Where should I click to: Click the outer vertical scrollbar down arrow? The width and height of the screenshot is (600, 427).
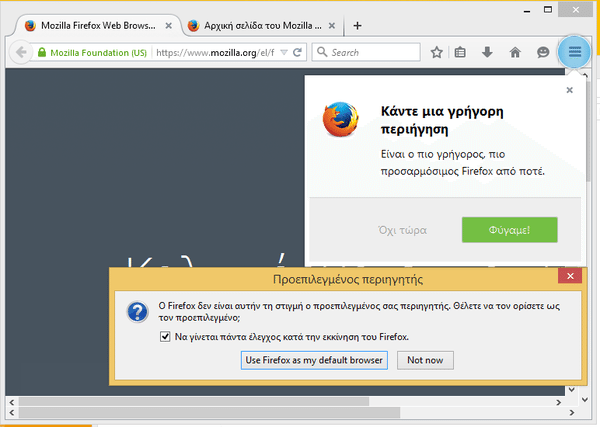pyautogui.click(x=585, y=399)
